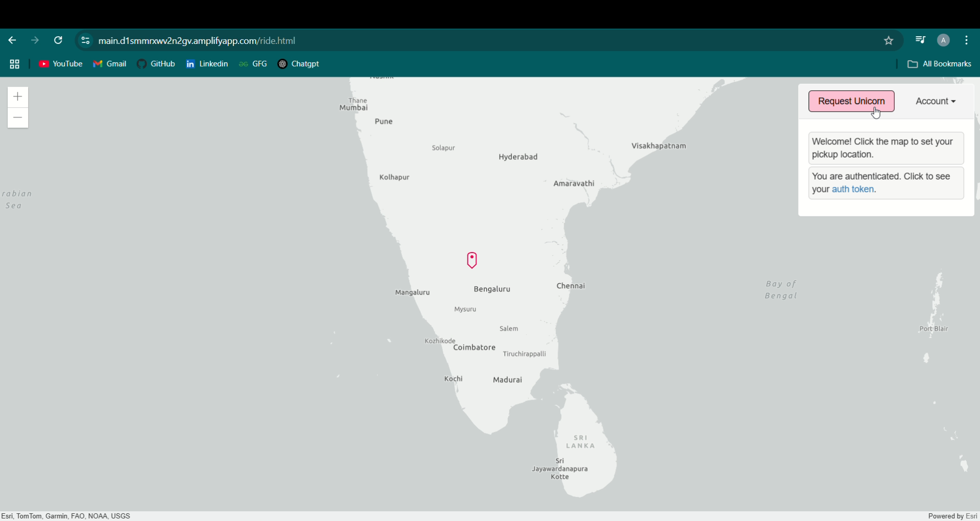Click the Esri, TomTom, Garmin attribution text

pos(66,516)
